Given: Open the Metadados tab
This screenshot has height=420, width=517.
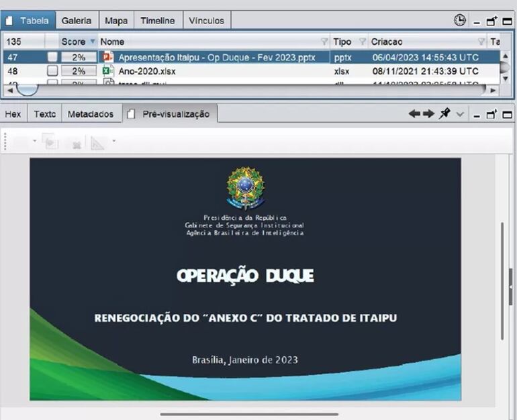Looking at the screenshot, I should 91,114.
